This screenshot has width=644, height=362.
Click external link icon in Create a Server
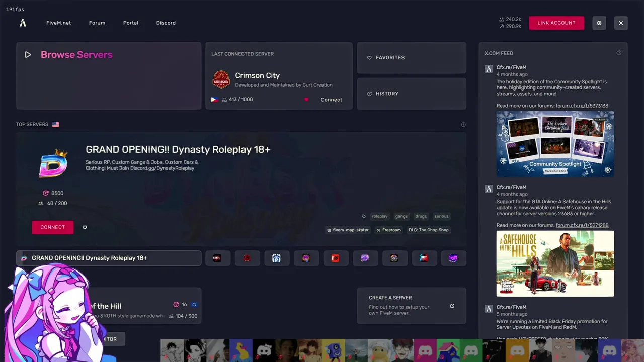452,306
